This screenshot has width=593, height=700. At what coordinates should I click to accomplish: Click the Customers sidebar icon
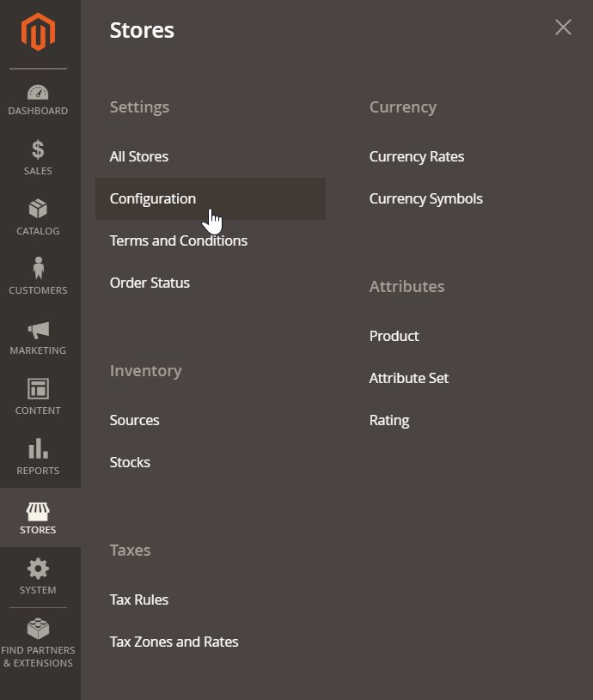point(38,276)
